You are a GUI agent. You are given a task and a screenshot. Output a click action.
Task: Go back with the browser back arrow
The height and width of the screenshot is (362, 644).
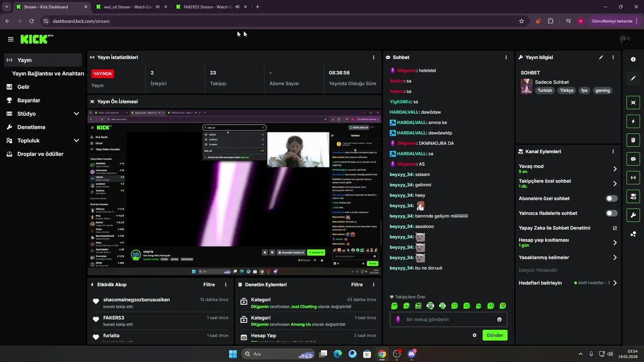pyautogui.click(x=7, y=21)
